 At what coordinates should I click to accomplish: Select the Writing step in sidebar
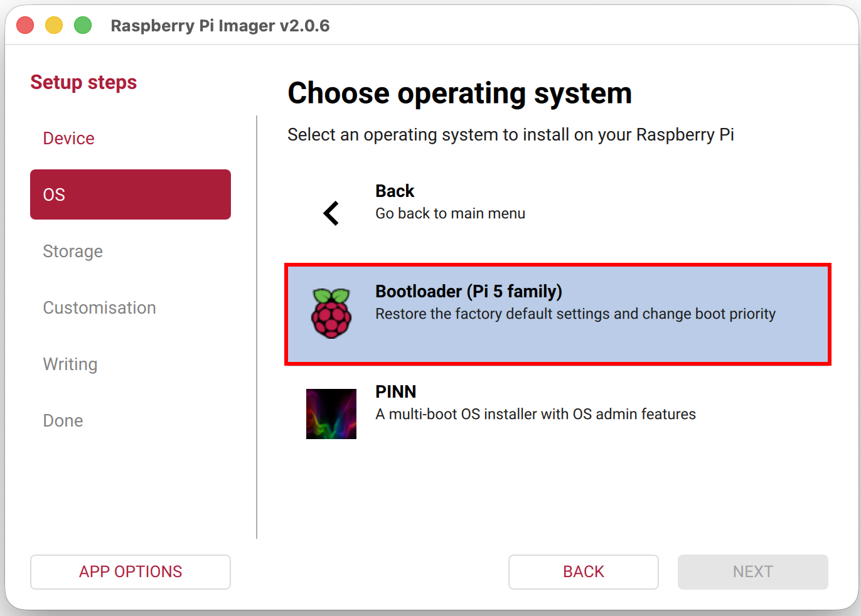pyautogui.click(x=70, y=364)
